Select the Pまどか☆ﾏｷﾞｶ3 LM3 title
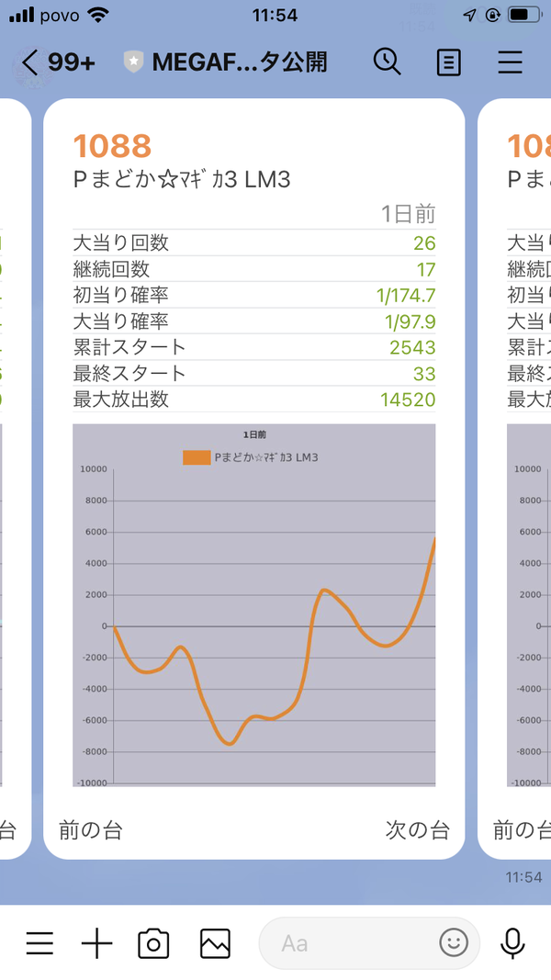This screenshot has width=551, height=980. tap(182, 180)
